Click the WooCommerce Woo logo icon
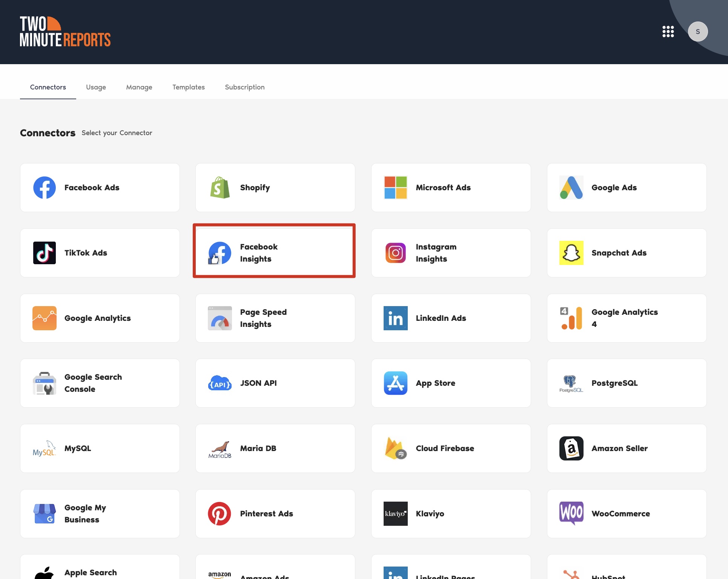 [571, 514]
